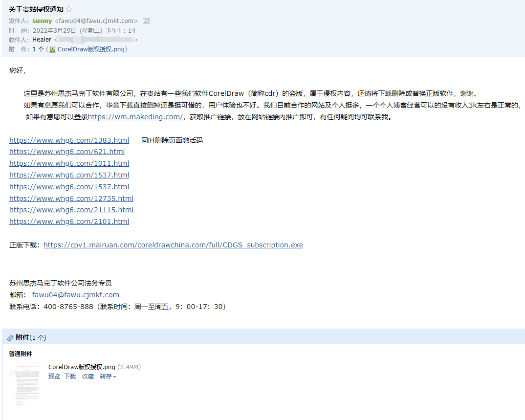Viewport: 525px width, 420px height.
Task: Open whg6.com/1383.html link
Action: pos(69,140)
